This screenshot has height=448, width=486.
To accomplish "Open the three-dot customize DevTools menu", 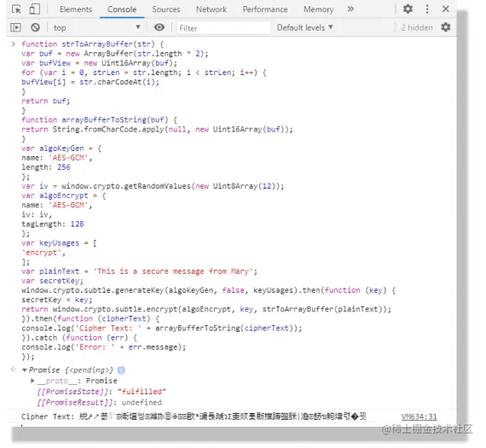I will click(427, 9).
